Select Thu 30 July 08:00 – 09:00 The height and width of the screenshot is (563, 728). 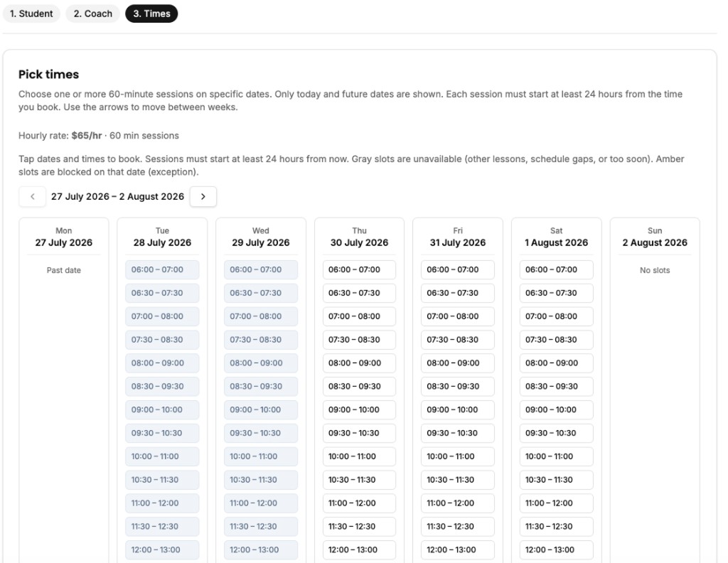(x=359, y=363)
